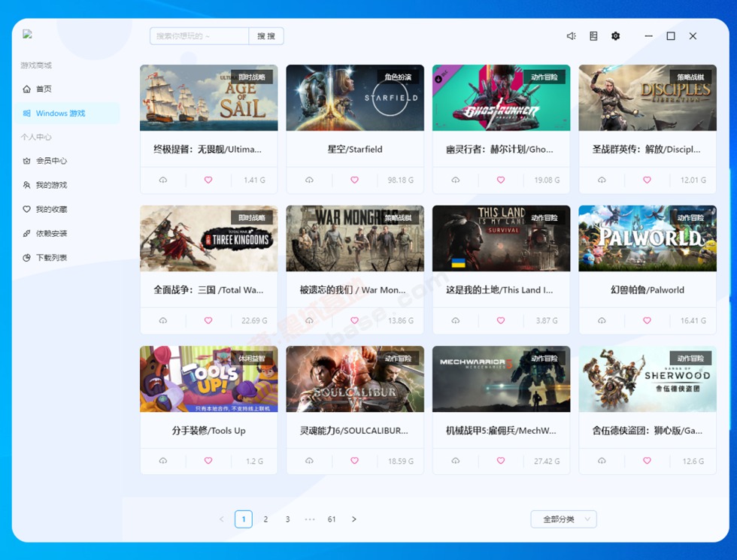Image resolution: width=737 pixels, height=560 pixels.
Task: Favorite MechWarrior 5 with heart icon
Action: [x=501, y=461]
